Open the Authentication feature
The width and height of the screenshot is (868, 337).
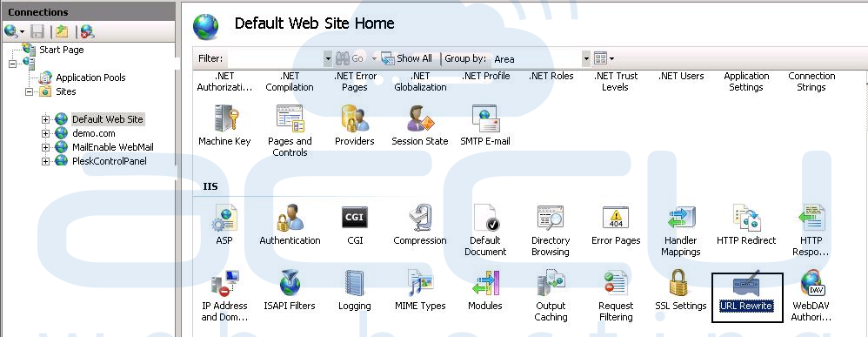(x=290, y=218)
